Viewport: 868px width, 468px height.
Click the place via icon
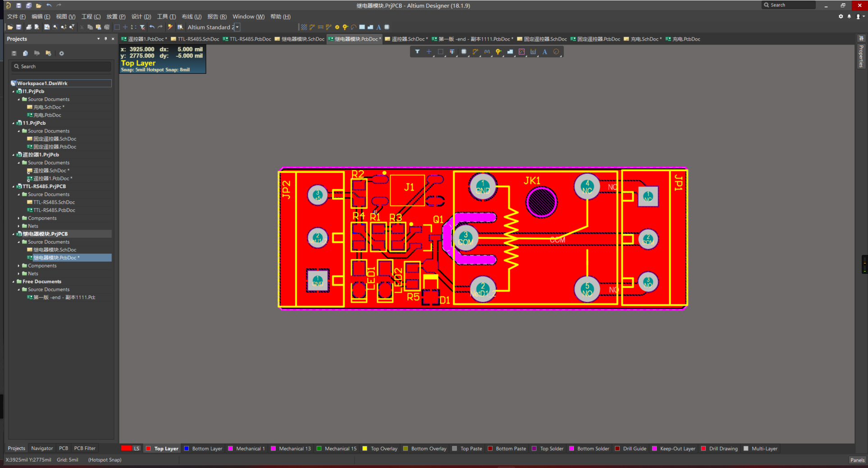click(498, 52)
